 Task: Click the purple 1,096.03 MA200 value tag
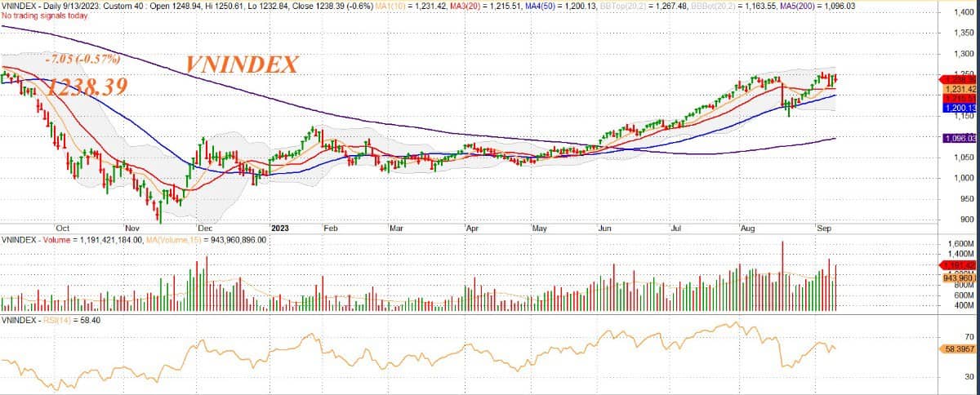click(960, 139)
